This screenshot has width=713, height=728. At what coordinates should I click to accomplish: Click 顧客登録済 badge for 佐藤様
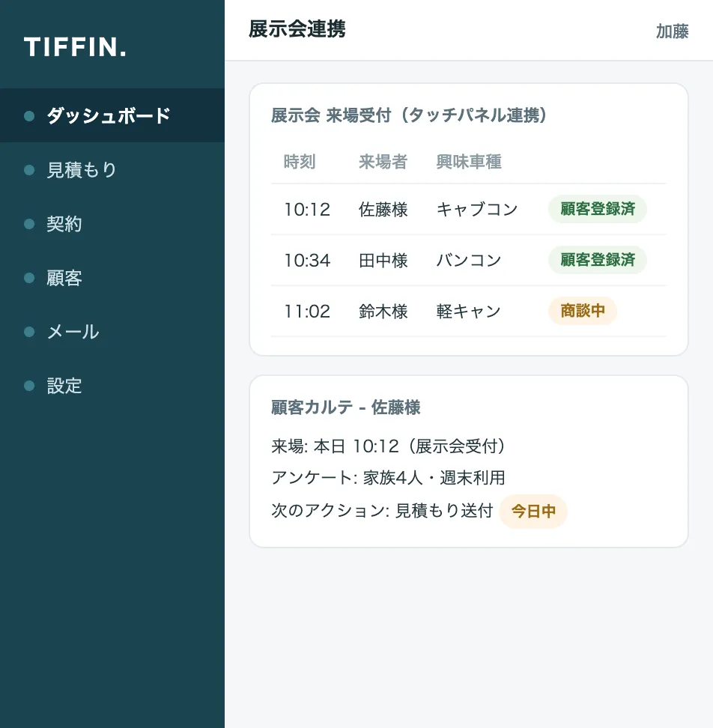(x=598, y=209)
